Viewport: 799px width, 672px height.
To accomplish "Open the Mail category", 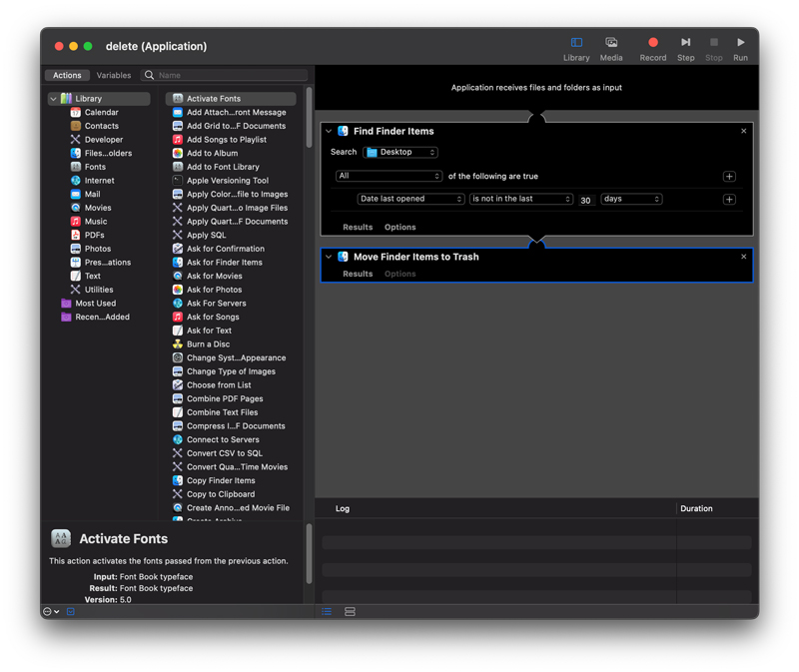I will coord(92,194).
